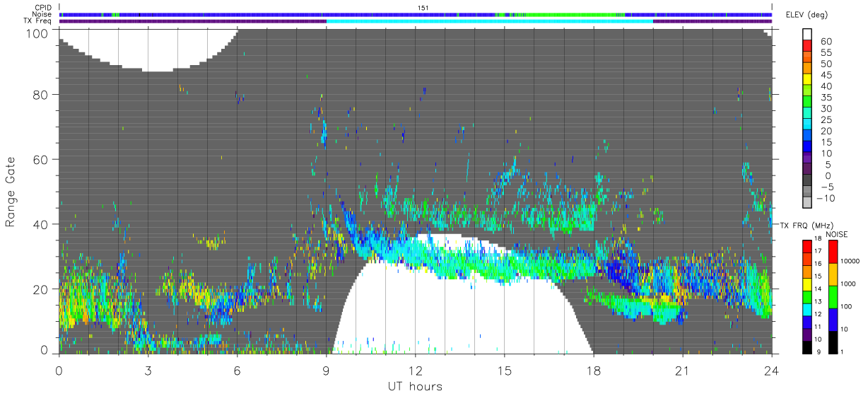Viewport: 868px width, 401px height.
Task: Click UT hours tick label 15
Action: tap(504, 370)
